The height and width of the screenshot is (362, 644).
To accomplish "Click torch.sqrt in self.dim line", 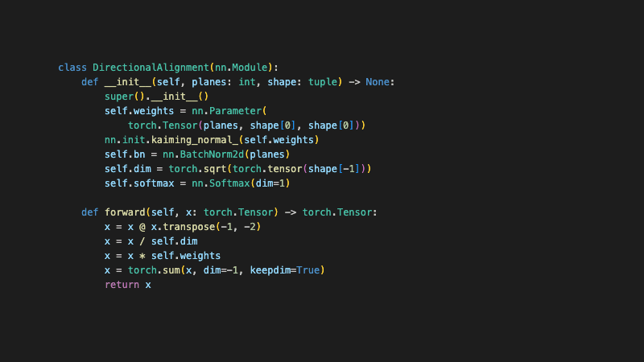I will pyautogui.click(x=197, y=169).
